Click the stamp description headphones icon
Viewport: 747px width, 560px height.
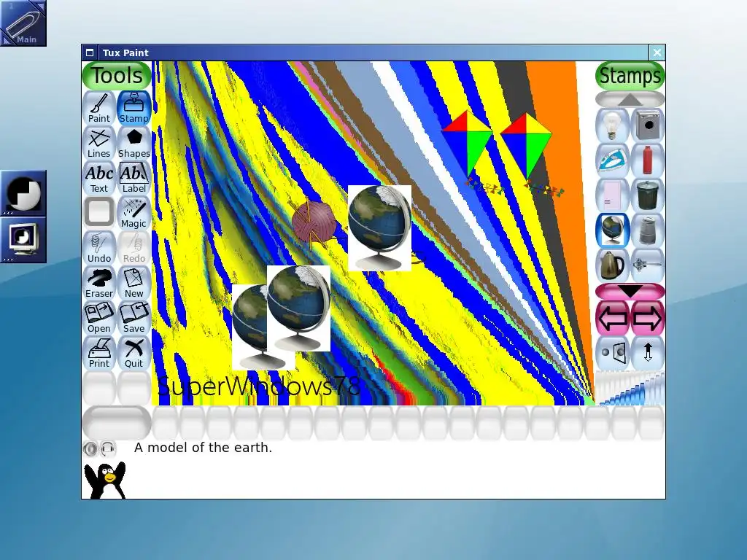pyautogui.click(x=108, y=448)
